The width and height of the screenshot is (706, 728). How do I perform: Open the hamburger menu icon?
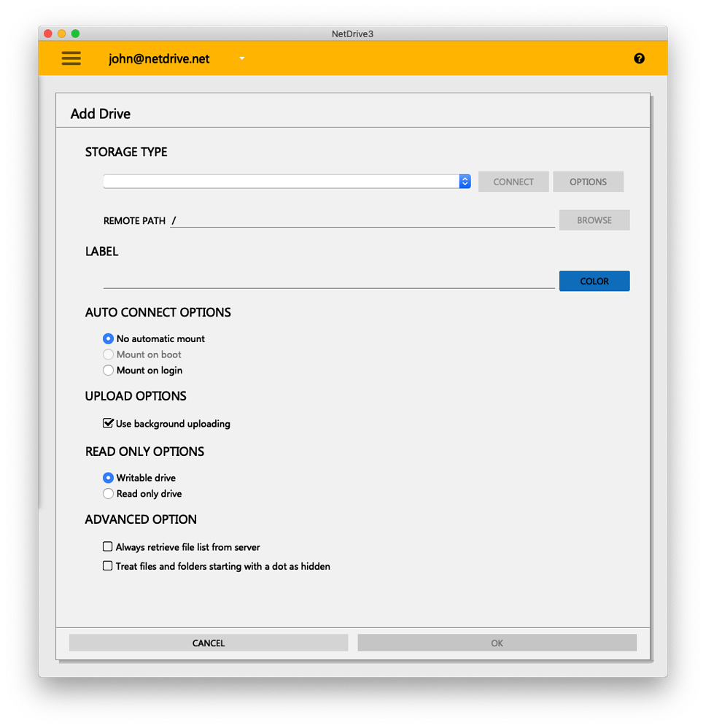tap(71, 58)
